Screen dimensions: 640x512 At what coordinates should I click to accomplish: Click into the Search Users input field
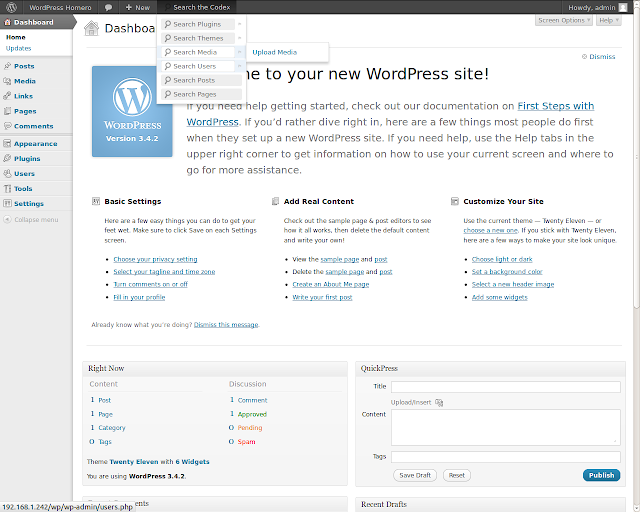(x=198, y=66)
